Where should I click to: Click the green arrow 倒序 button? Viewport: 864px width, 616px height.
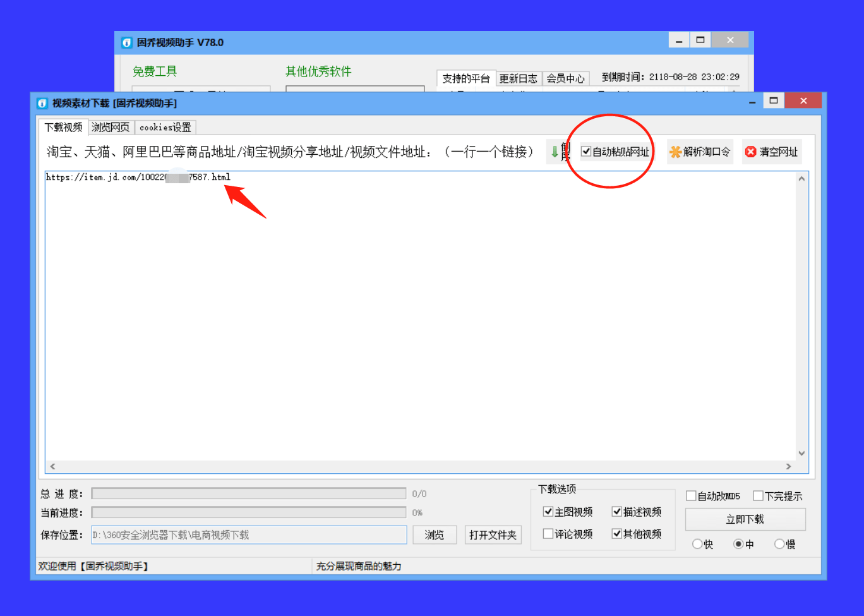pos(560,152)
